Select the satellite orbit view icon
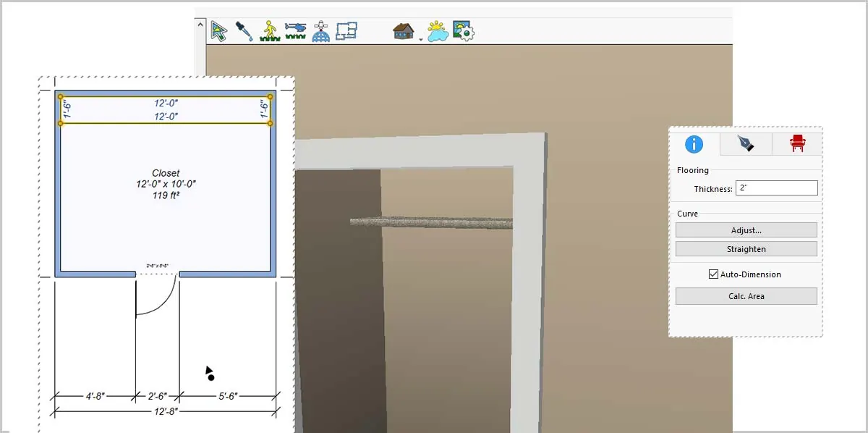Screen dimensions: 868x433 pos(321,31)
